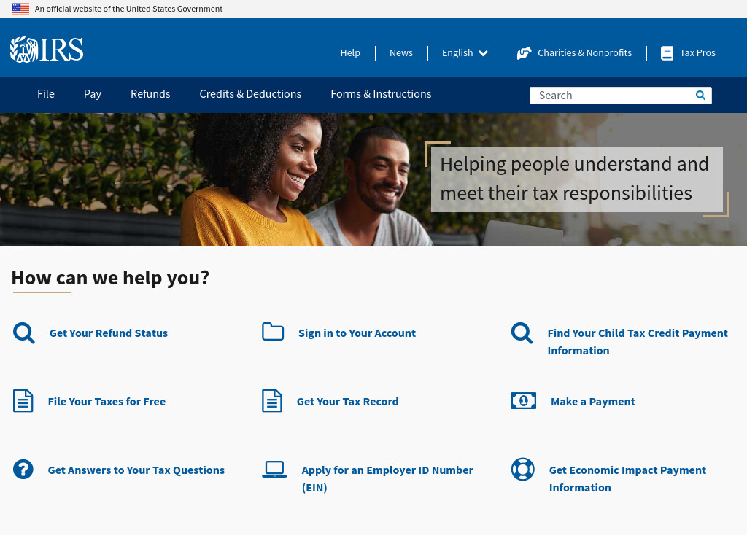Open the Refunds menu
Viewport: 747px width, 560px height.
150,94
